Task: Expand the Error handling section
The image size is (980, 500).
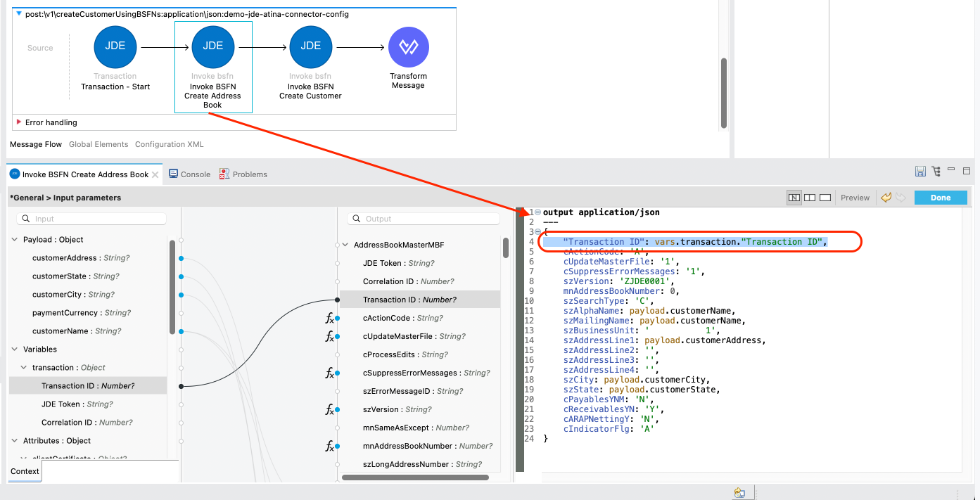Action: coord(19,122)
